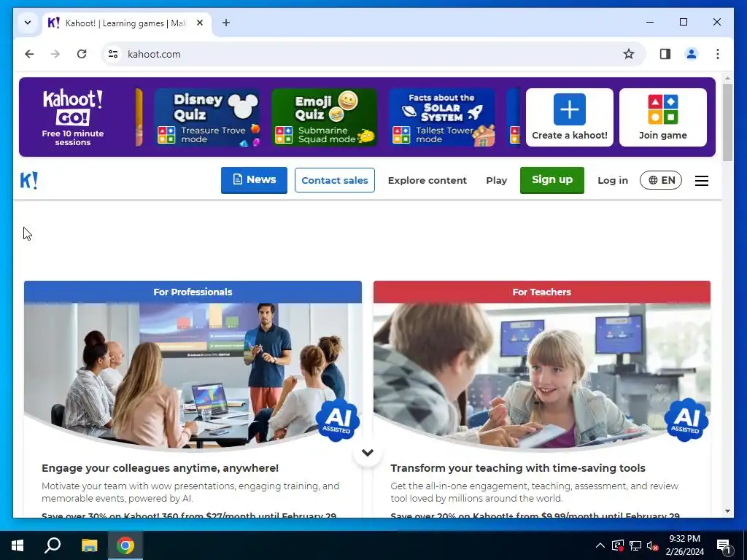The width and height of the screenshot is (747, 560).
Task: Open Windows taskbar search
Action: [x=53, y=545]
